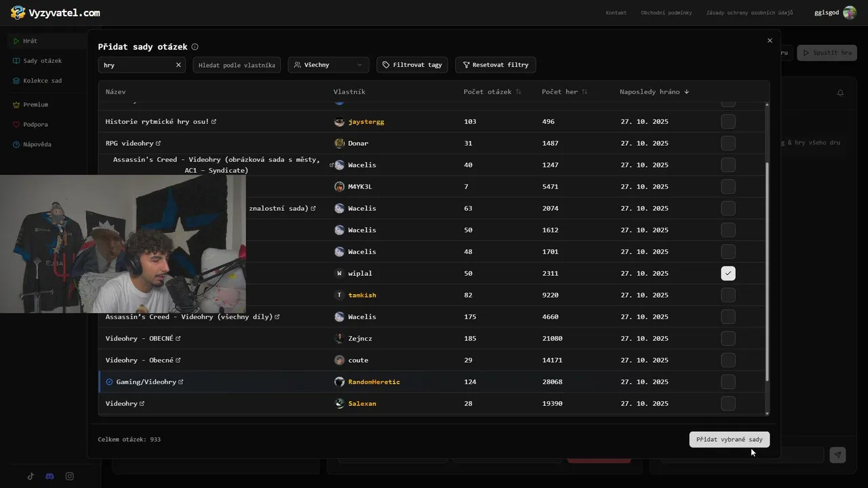Screen dimensions: 868x488
Task: Click owner name jaystergg
Action: click(x=366, y=122)
